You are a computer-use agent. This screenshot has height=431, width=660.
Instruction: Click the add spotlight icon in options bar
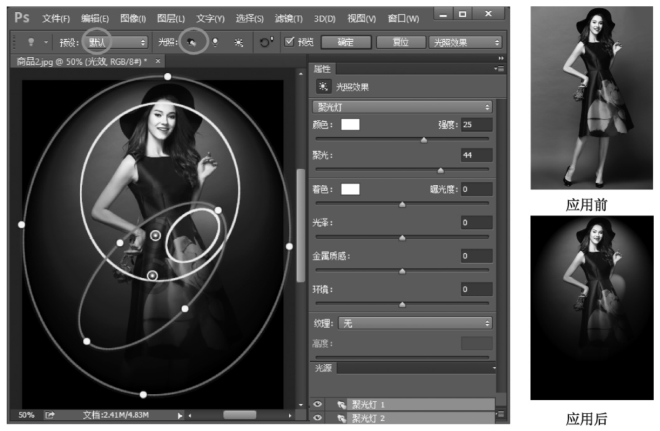click(193, 42)
